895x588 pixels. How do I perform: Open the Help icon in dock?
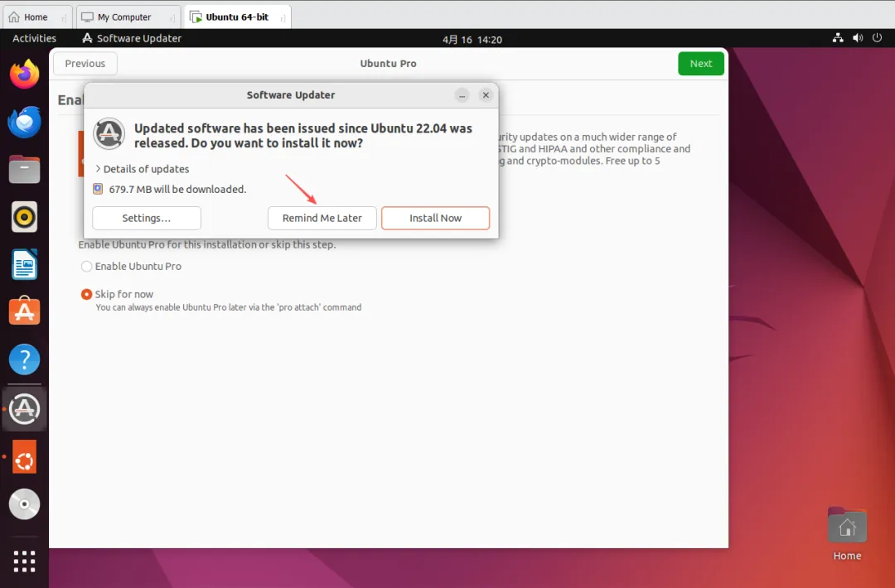25,359
